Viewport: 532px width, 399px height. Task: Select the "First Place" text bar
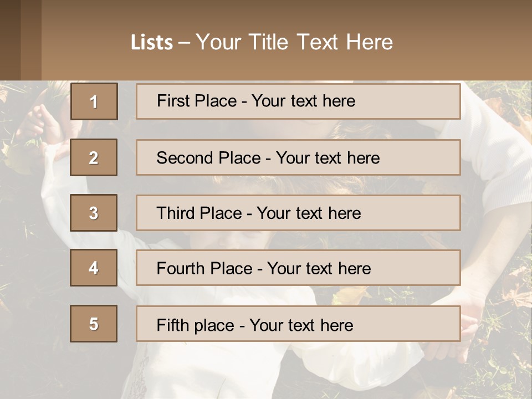click(x=298, y=101)
